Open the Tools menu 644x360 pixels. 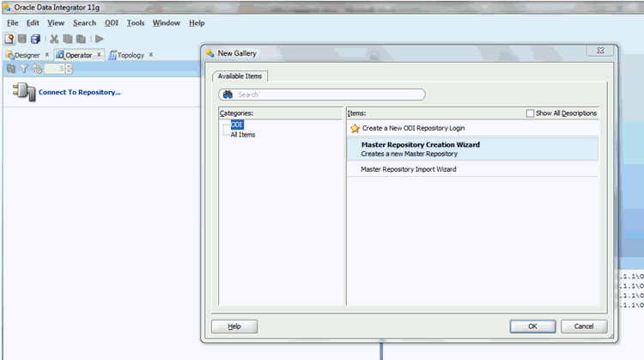[136, 23]
